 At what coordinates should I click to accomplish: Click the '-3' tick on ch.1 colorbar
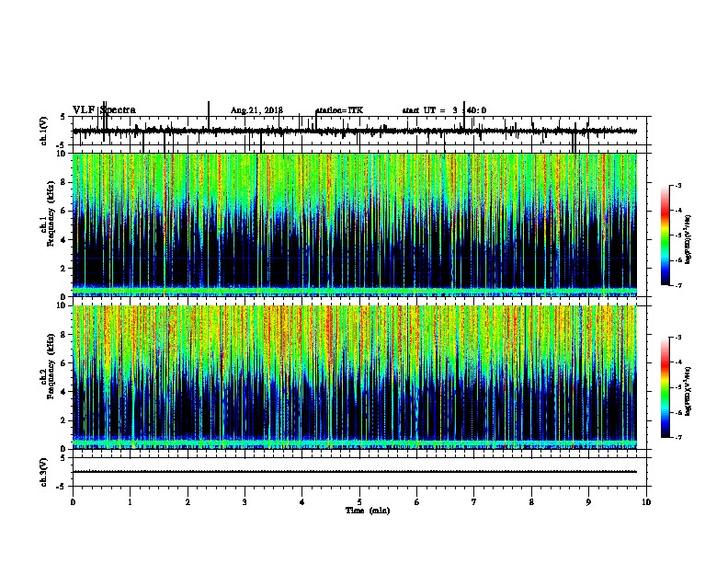tap(678, 186)
